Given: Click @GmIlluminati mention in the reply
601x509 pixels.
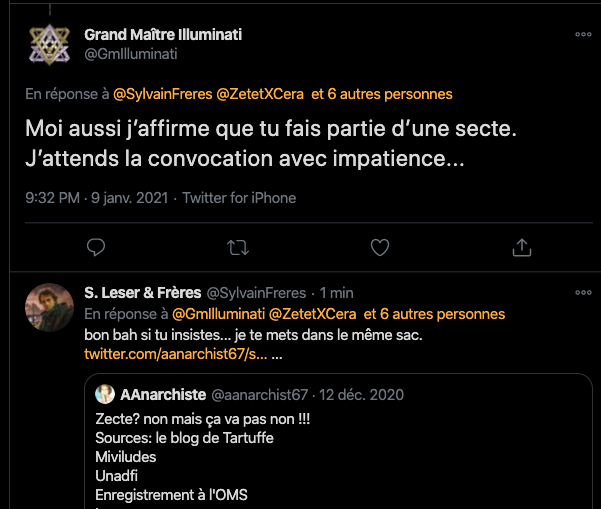Looking at the screenshot, I should pos(213,314).
